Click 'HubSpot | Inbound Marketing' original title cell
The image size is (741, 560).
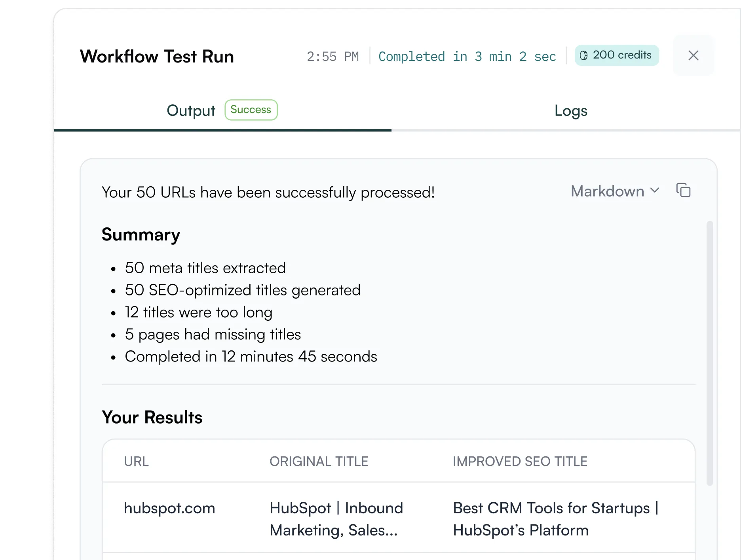point(336,519)
